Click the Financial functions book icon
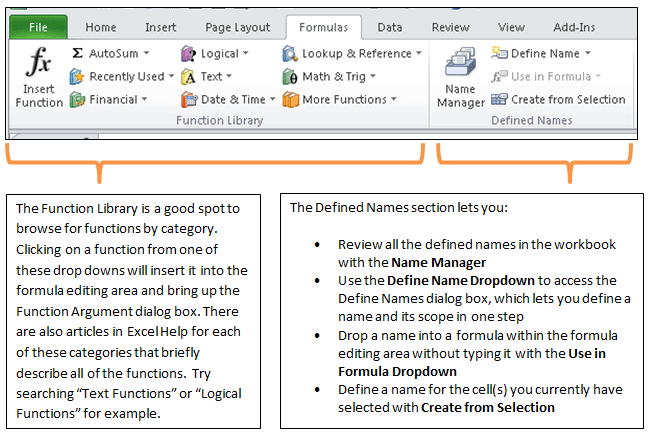Image resolution: width=648 pixels, height=434 pixels. point(77,100)
